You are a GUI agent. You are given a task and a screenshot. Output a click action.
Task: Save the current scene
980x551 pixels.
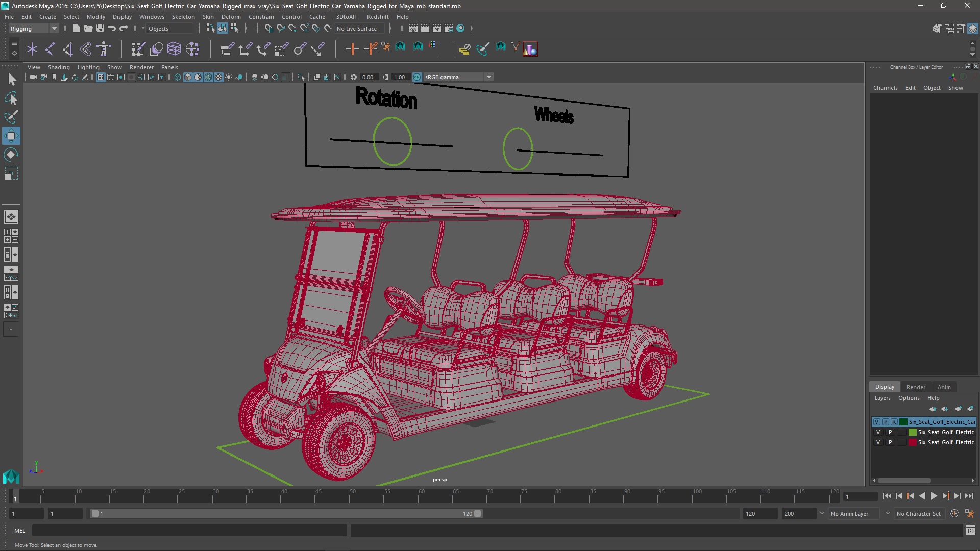(100, 29)
